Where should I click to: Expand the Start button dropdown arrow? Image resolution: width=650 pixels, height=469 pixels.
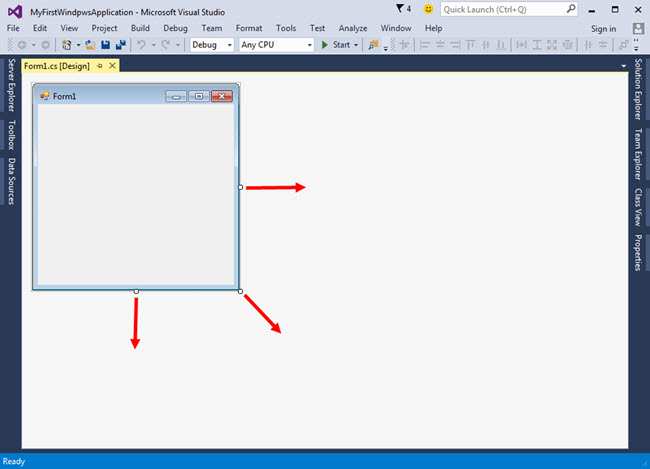click(x=356, y=45)
